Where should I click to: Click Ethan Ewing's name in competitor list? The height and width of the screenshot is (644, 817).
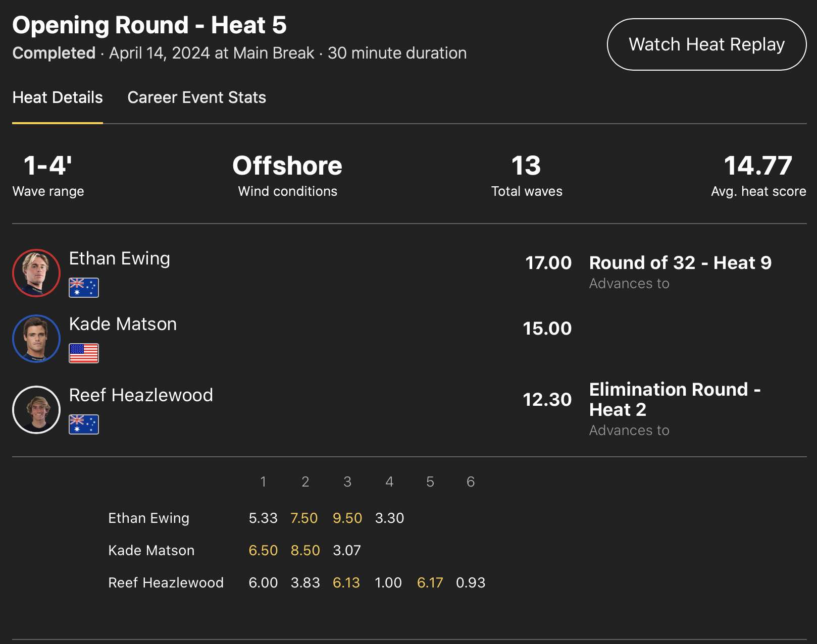(119, 258)
